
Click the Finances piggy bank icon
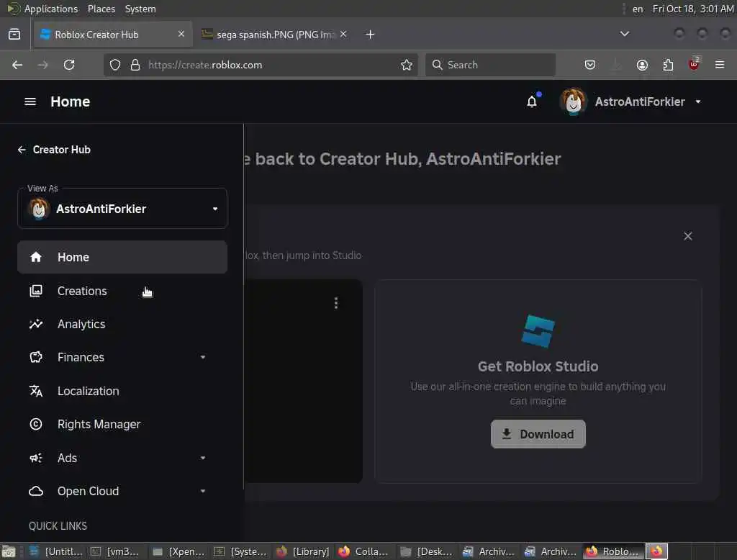36,357
